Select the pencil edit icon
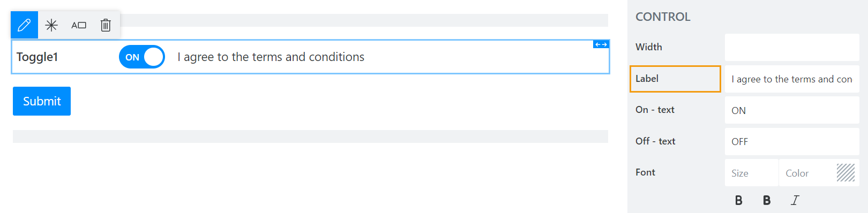 (x=24, y=25)
